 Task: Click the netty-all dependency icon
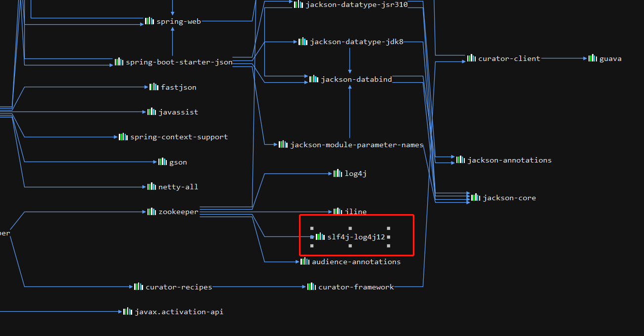coord(150,186)
